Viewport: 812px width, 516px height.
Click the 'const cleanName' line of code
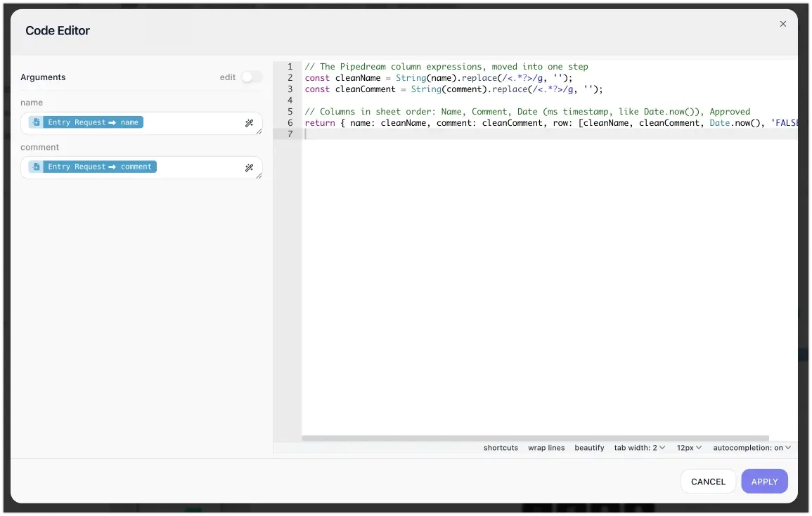click(x=438, y=78)
